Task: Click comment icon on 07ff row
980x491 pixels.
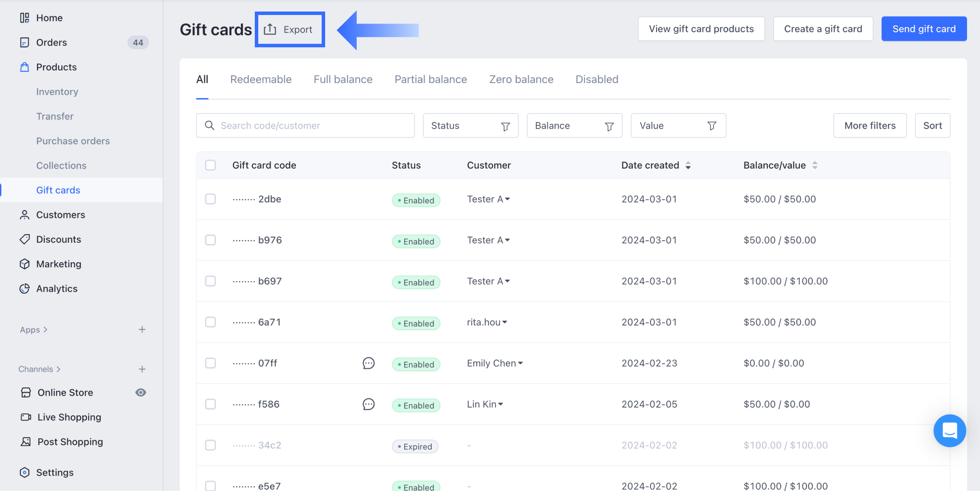Action: coord(368,363)
